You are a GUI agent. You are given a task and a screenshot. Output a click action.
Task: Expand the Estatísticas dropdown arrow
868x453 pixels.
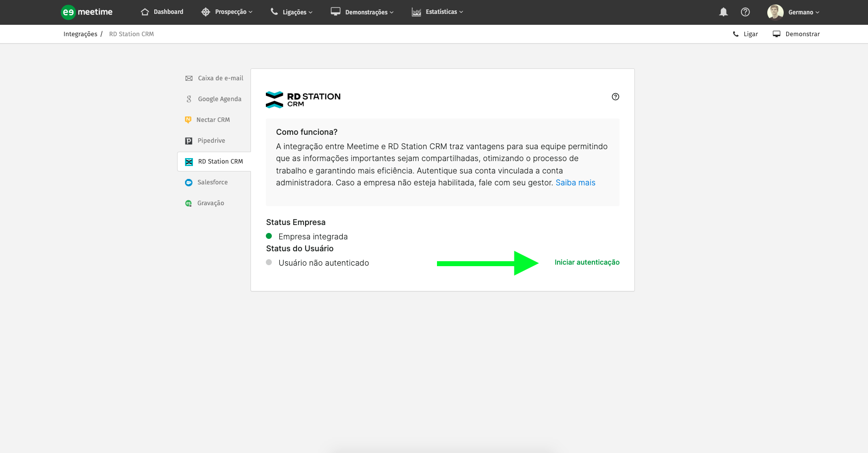point(461,12)
